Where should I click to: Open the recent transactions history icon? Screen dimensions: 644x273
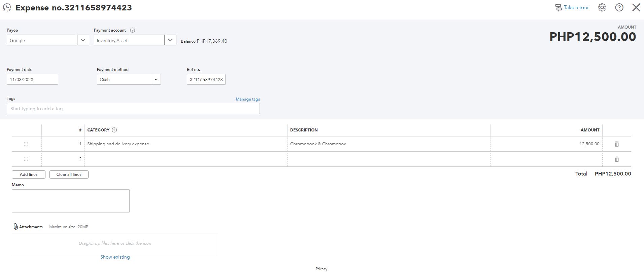(x=7, y=7)
